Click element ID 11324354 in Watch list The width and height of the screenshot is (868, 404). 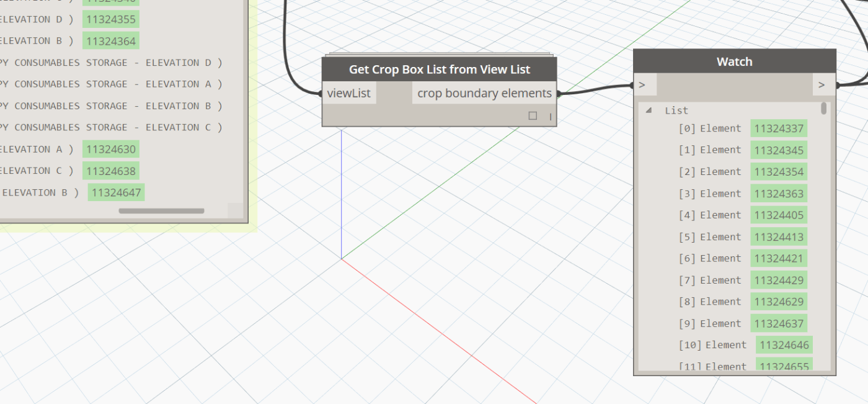pyautogui.click(x=779, y=172)
